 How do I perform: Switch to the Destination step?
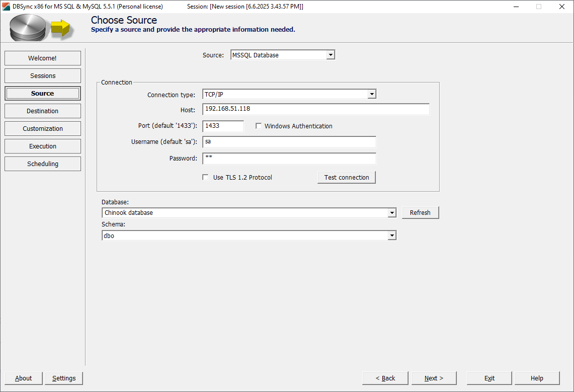click(x=42, y=111)
